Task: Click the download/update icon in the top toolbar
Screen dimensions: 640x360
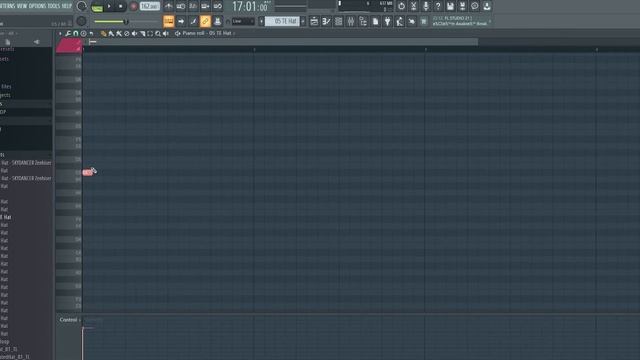Action: (x=487, y=6)
